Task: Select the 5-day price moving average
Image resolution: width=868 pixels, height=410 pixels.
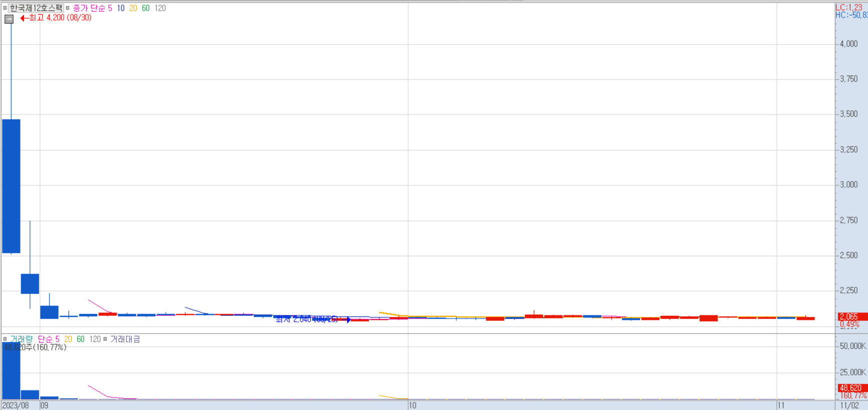Action: point(110,8)
